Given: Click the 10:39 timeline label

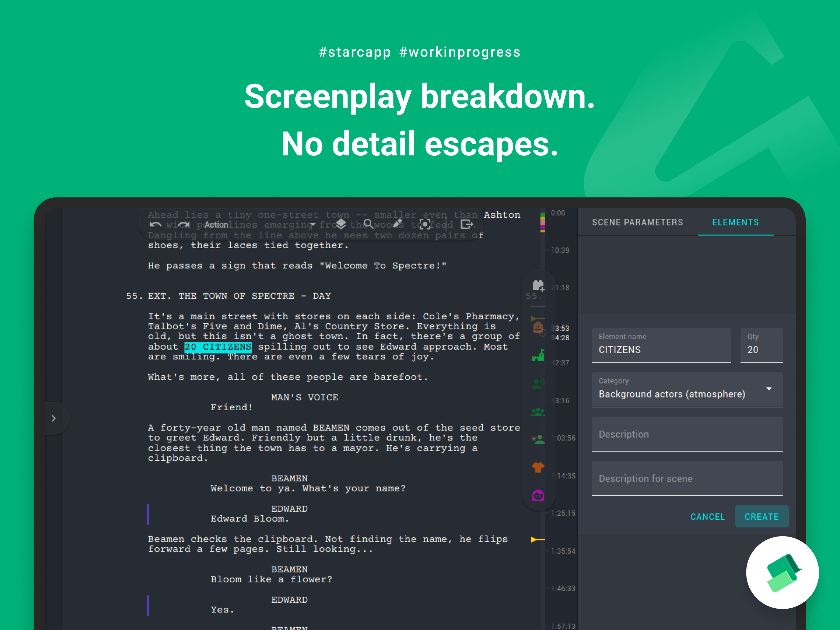Looking at the screenshot, I should pos(560,250).
